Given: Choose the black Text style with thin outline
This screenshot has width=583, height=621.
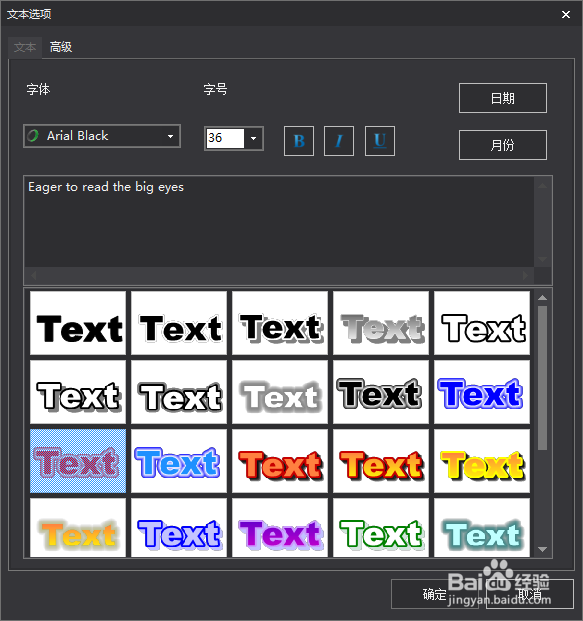Looking at the screenshot, I should [179, 323].
